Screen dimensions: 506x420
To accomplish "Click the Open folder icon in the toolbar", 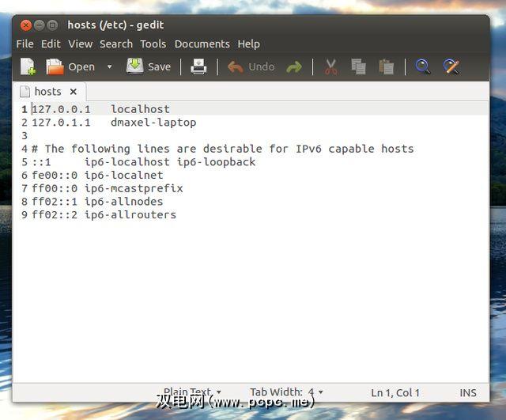I will 55,66.
